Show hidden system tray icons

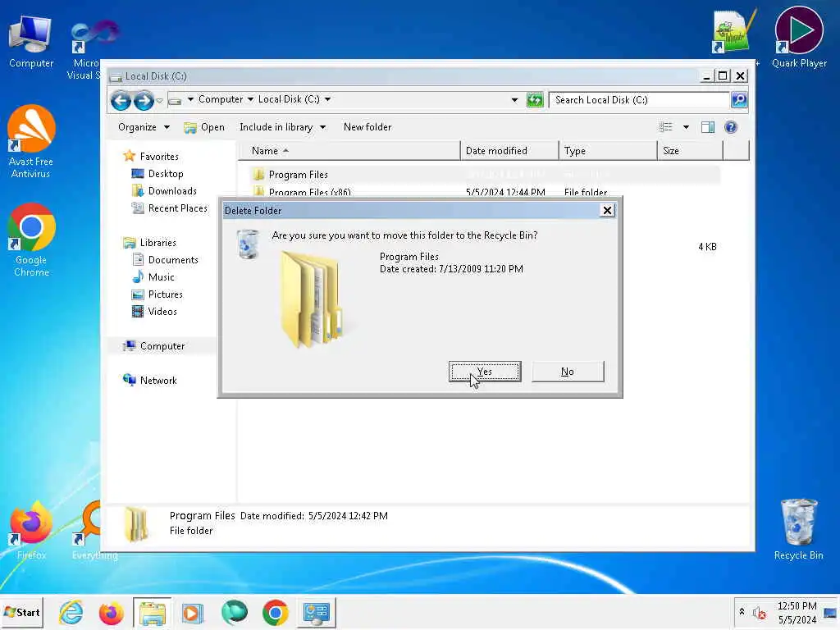coord(742,611)
